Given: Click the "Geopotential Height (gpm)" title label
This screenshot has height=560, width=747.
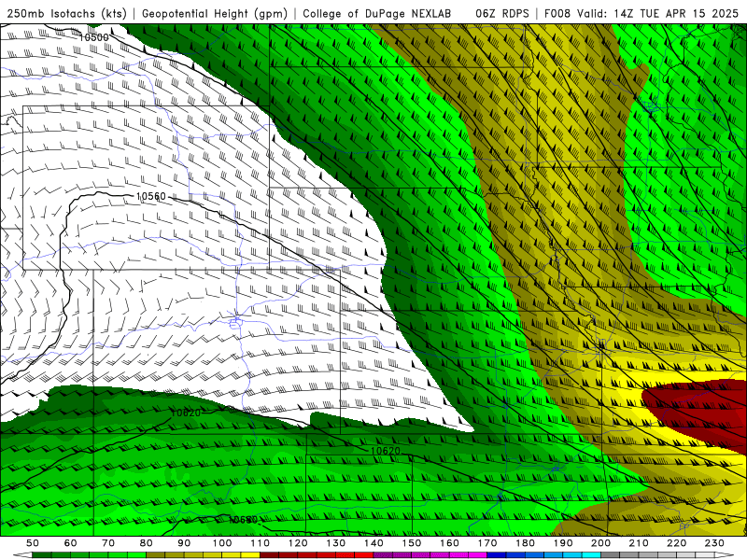Looking at the screenshot, I should click(x=215, y=14).
